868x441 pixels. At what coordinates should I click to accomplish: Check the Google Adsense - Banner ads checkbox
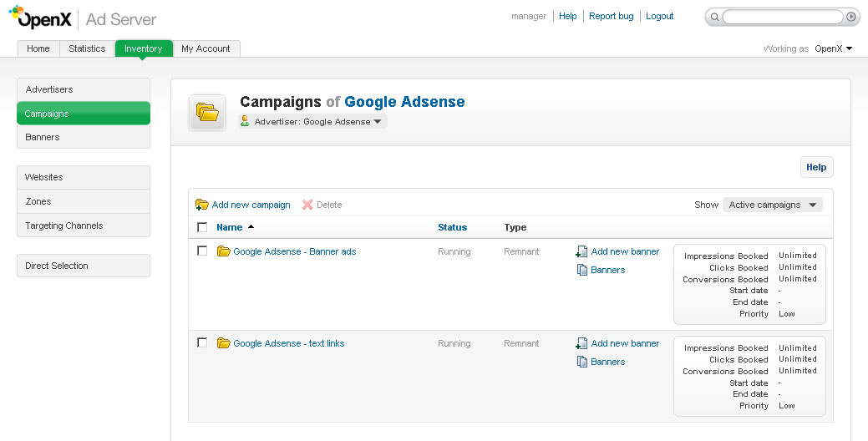point(202,251)
